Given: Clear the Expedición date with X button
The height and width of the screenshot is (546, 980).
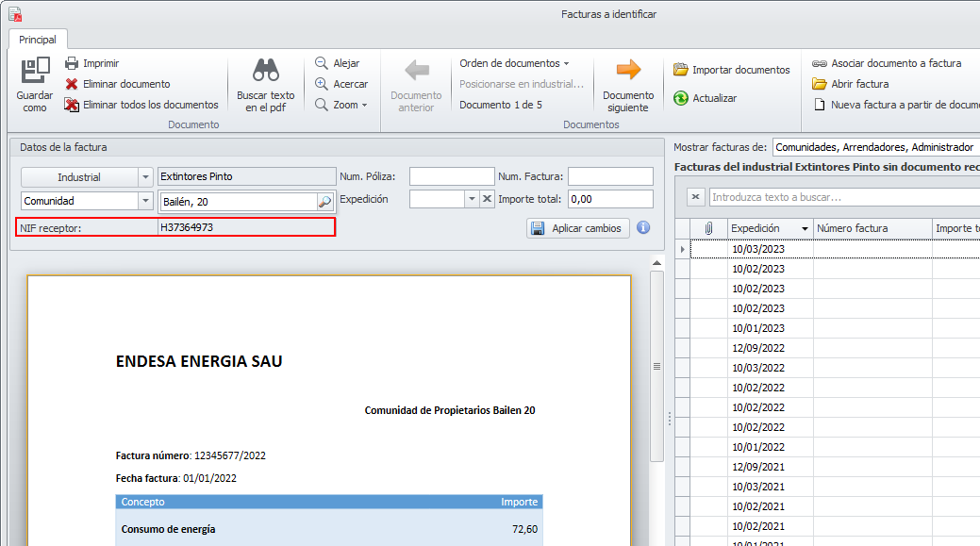Looking at the screenshot, I should pos(487,199).
